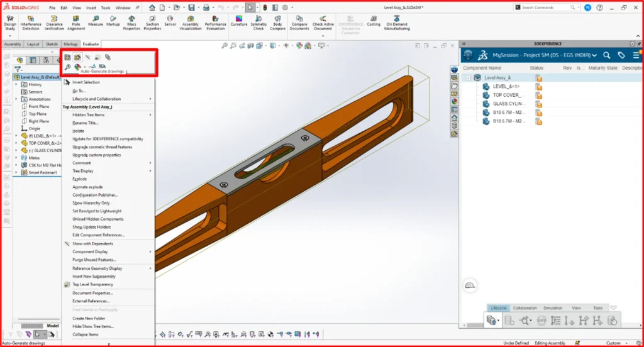Run Performance Evaluation
This screenshot has height=347, width=644.
(215, 23)
